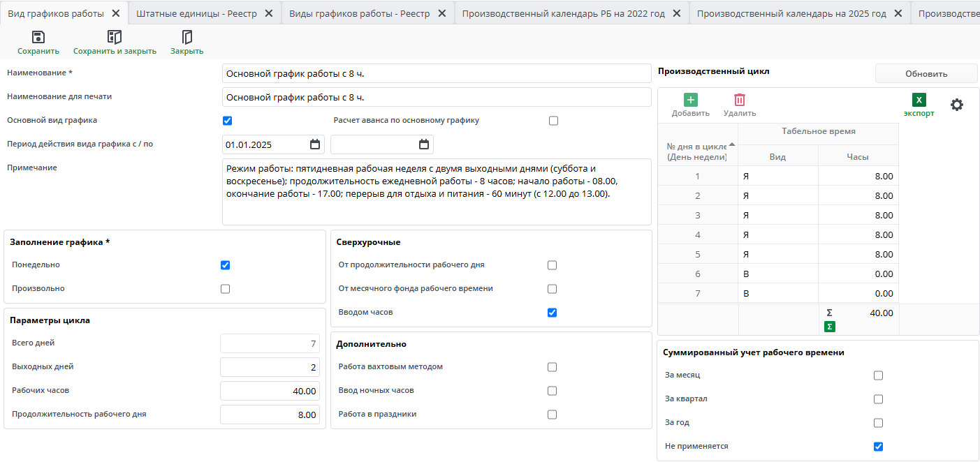Open the calendar picker for the empty end date
The height and width of the screenshot is (462, 980).
[x=424, y=144]
